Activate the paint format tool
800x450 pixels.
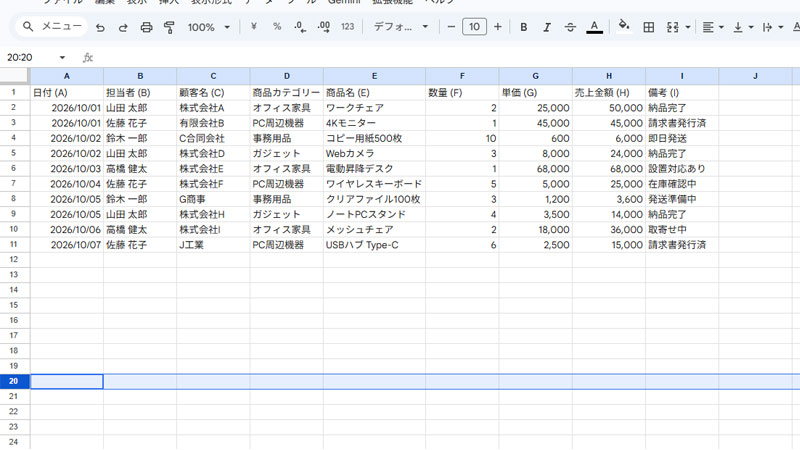click(169, 27)
